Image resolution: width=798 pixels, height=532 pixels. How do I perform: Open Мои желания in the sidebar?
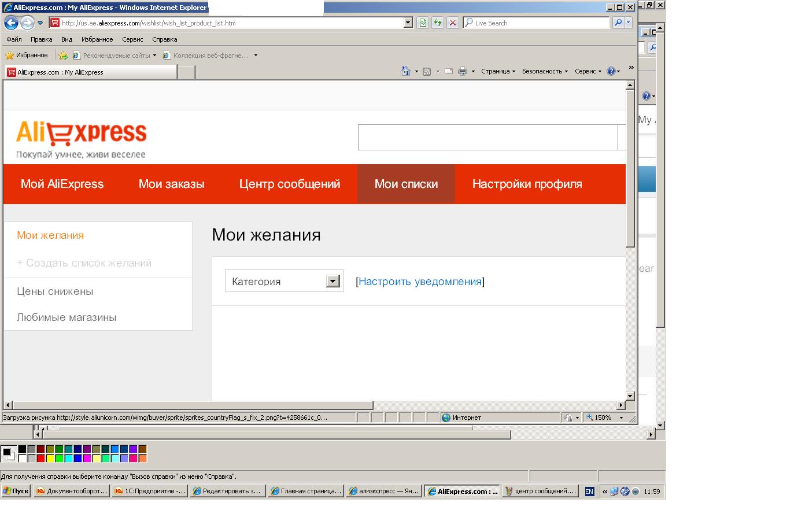50,235
